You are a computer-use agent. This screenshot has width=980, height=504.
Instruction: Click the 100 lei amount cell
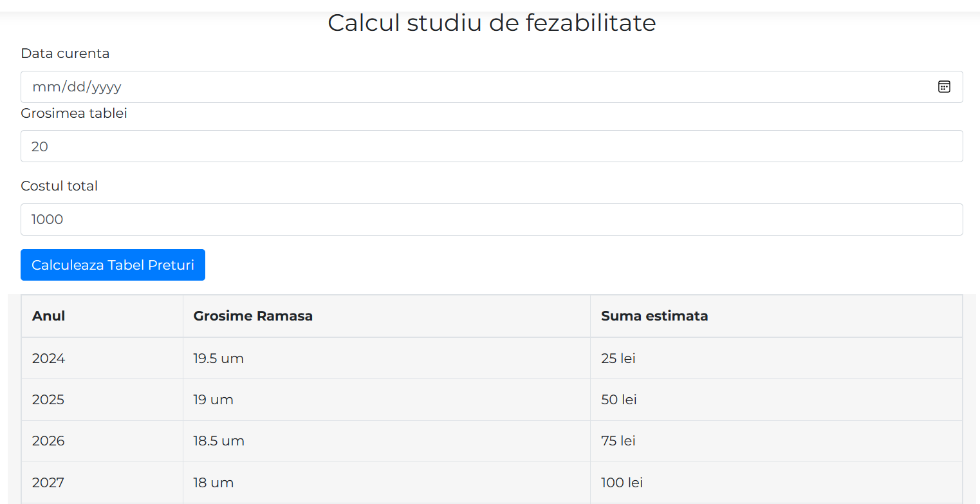622,482
